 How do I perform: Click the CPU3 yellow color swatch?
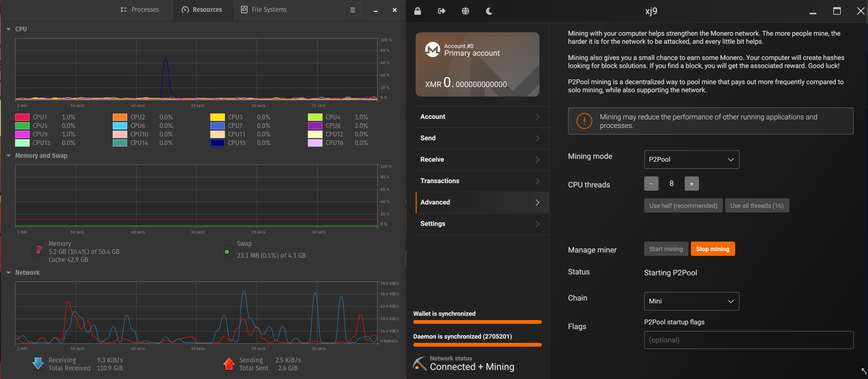coord(218,117)
